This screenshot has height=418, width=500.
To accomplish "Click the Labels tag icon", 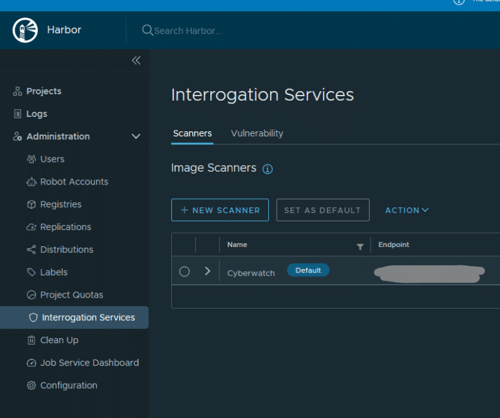I will (x=31, y=272).
